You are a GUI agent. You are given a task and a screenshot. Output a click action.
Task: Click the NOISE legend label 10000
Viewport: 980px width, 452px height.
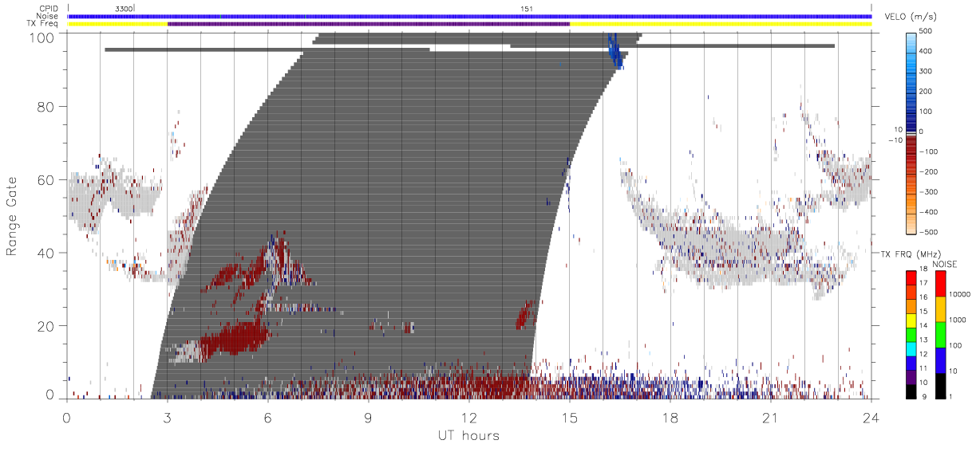pos(959,296)
